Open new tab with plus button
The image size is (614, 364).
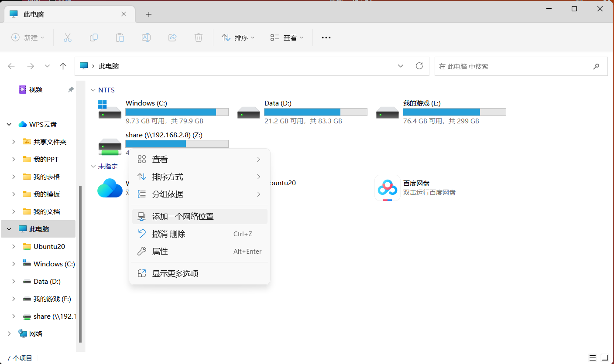[149, 14]
